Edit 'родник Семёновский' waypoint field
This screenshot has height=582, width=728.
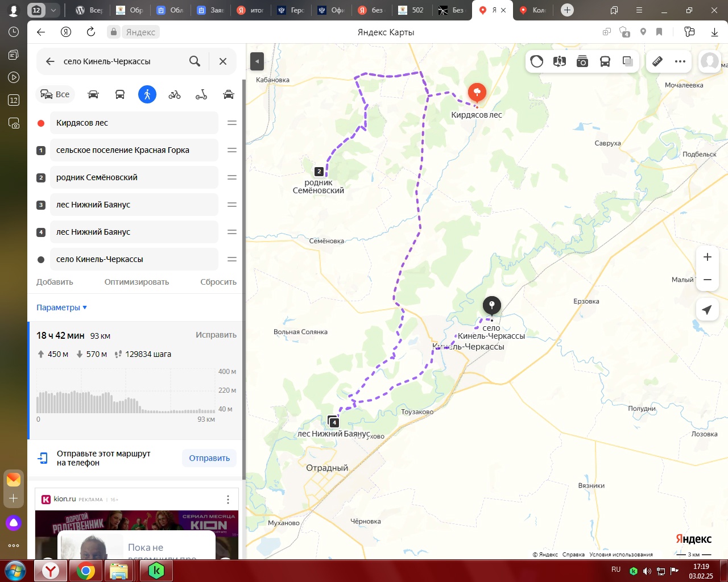(x=134, y=177)
